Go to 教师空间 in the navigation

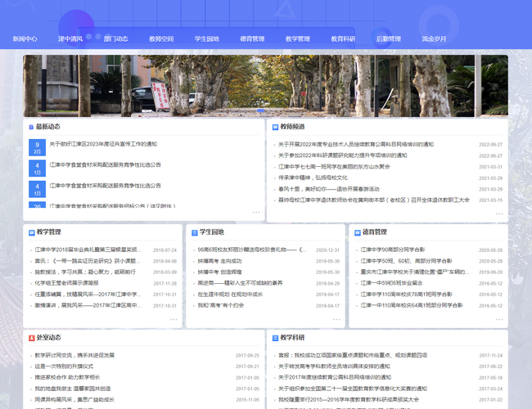[x=161, y=39]
